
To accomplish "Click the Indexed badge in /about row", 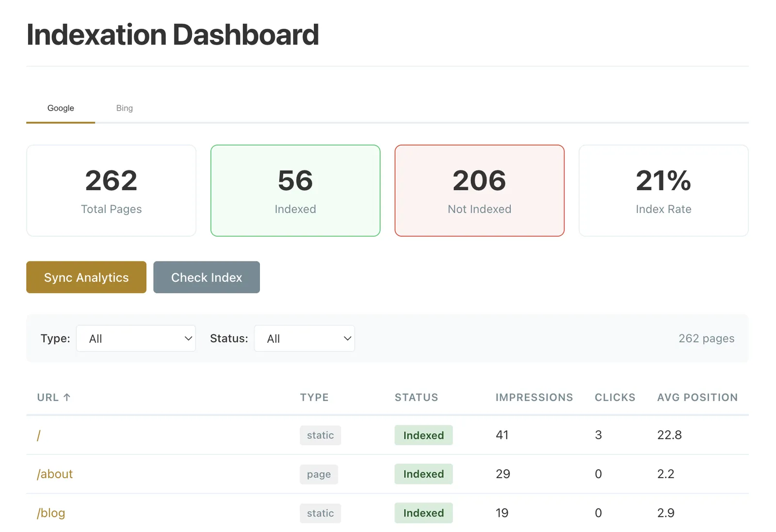I will point(423,474).
